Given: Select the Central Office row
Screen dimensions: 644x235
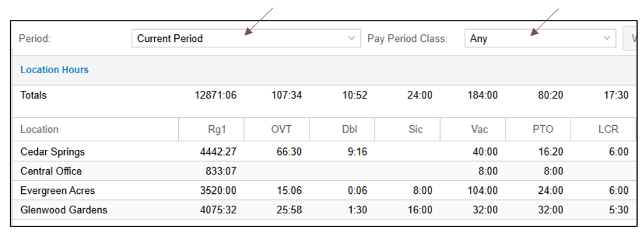Looking at the screenshot, I should click(324, 171).
